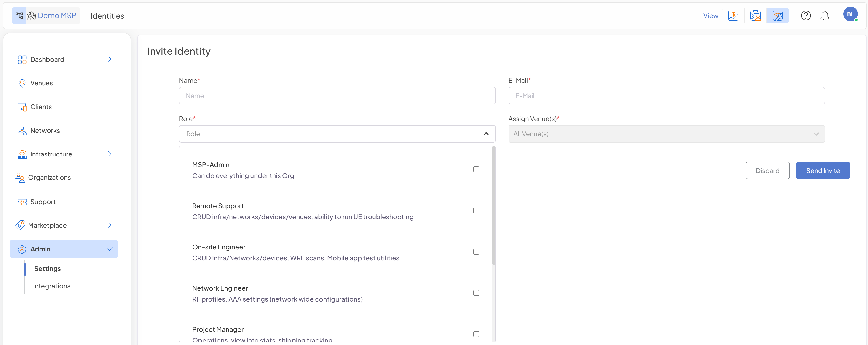
Task: Switch to the clipboard checklist view icon
Action: (x=755, y=16)
